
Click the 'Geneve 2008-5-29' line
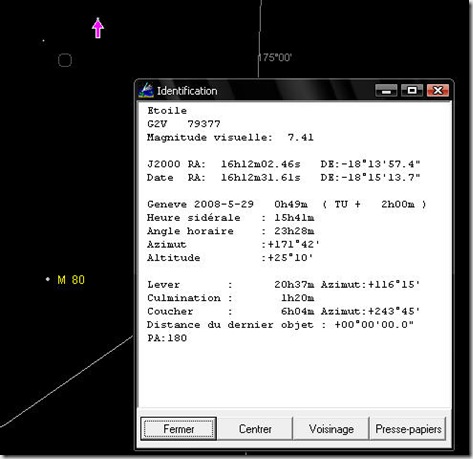287,204
